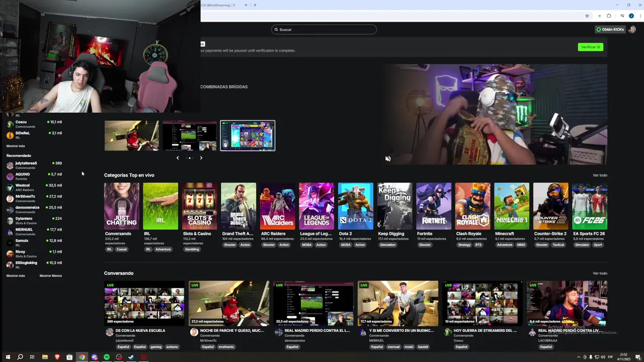
Task: Open the Keep Digging category cover
Action: click(395, 206)
